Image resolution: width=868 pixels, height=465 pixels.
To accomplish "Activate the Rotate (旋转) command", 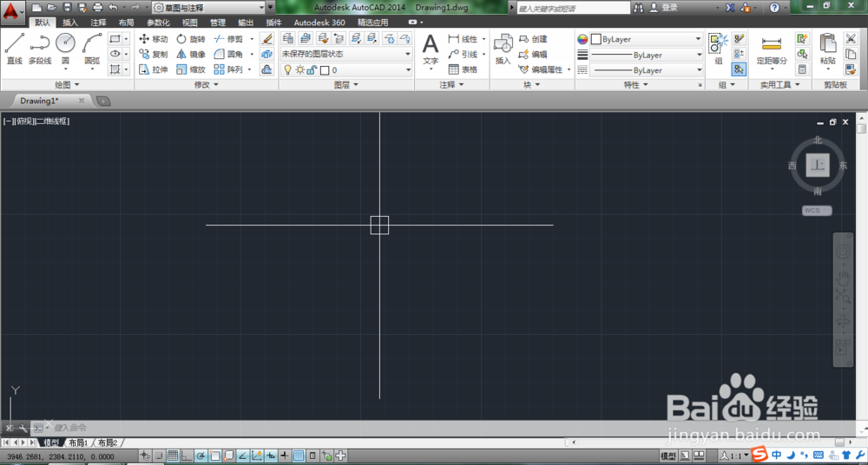I will point(190,39).
